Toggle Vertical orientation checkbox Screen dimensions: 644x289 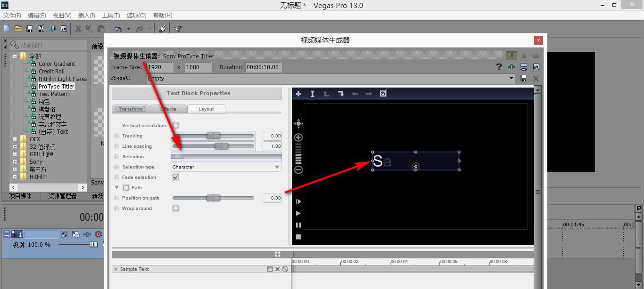175,126
